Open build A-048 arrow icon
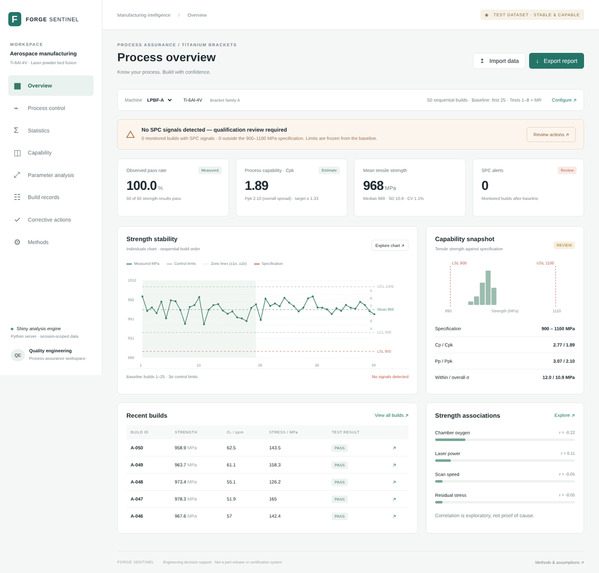The width and height of the screenshot is (599, 573). (394, 482)
